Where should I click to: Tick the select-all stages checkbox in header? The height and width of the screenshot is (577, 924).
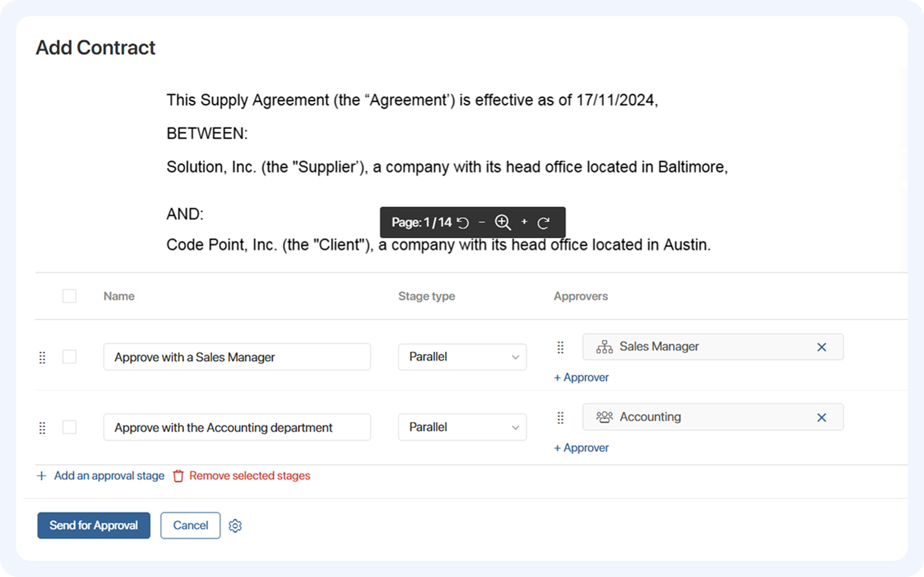(69, 296)
